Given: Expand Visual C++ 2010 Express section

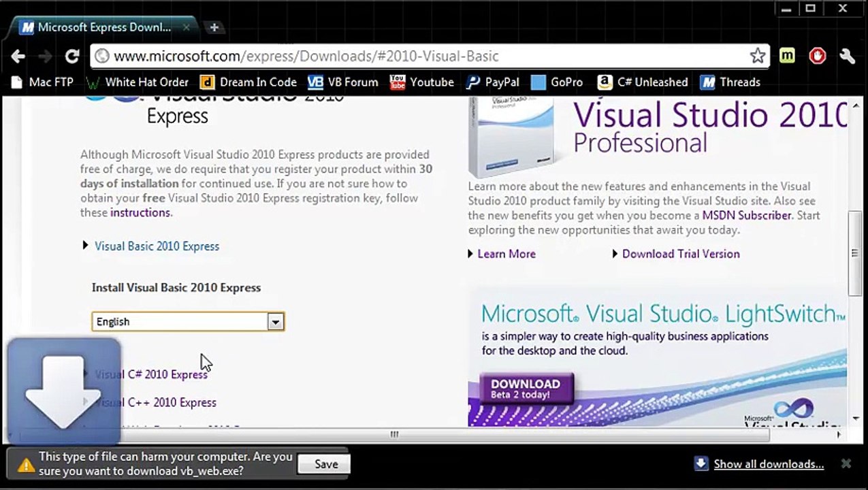Looking at the screenshot, I should pos(156,402).
